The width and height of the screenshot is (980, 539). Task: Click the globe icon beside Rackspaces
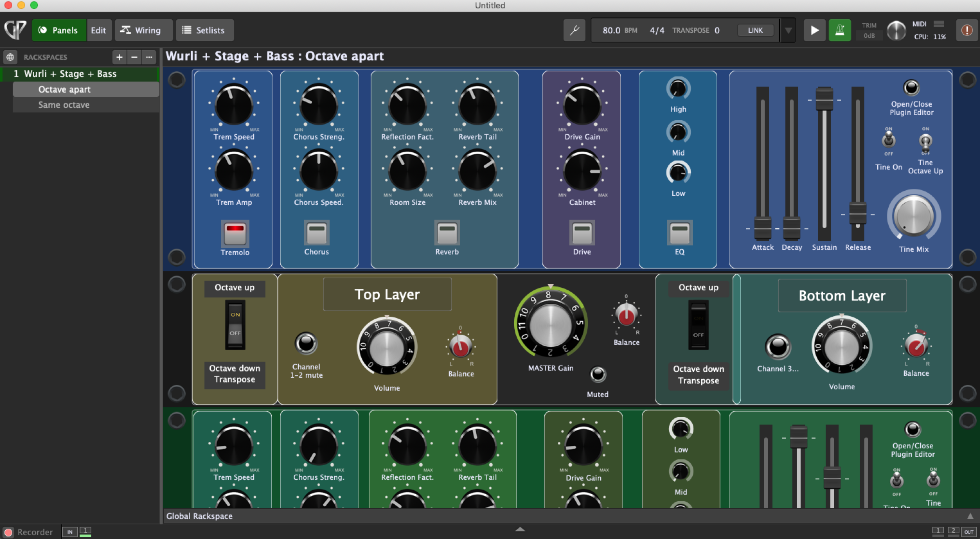10,57
